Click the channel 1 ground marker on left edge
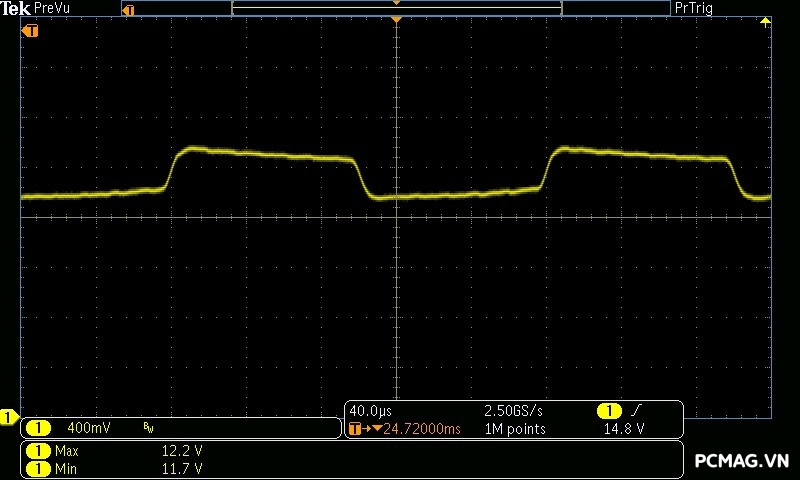The width and height of the screenshot is (800, 480). [9, 416]
